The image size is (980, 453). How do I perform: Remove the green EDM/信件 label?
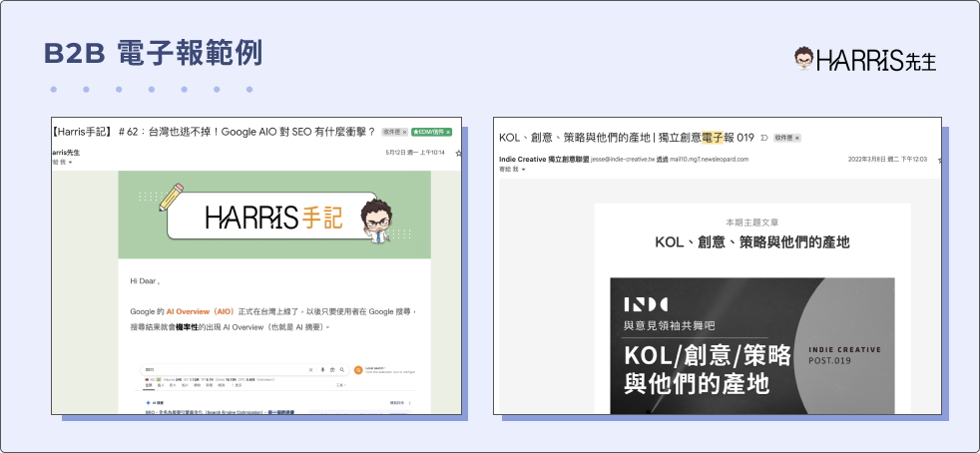pos(448,133)
